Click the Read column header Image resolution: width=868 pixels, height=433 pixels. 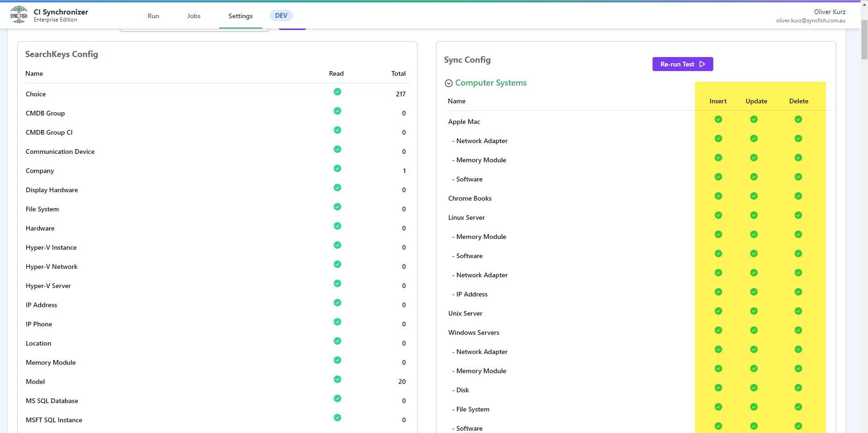coord(336,73)
